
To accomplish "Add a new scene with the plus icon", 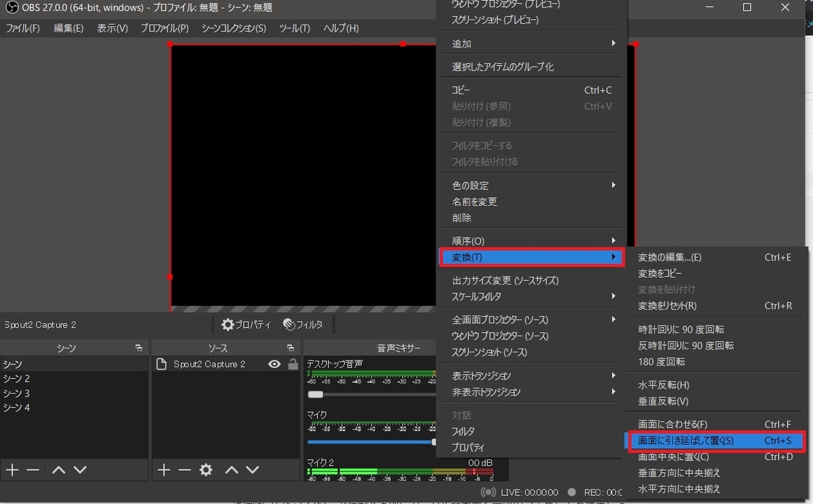I will [11, 469].
